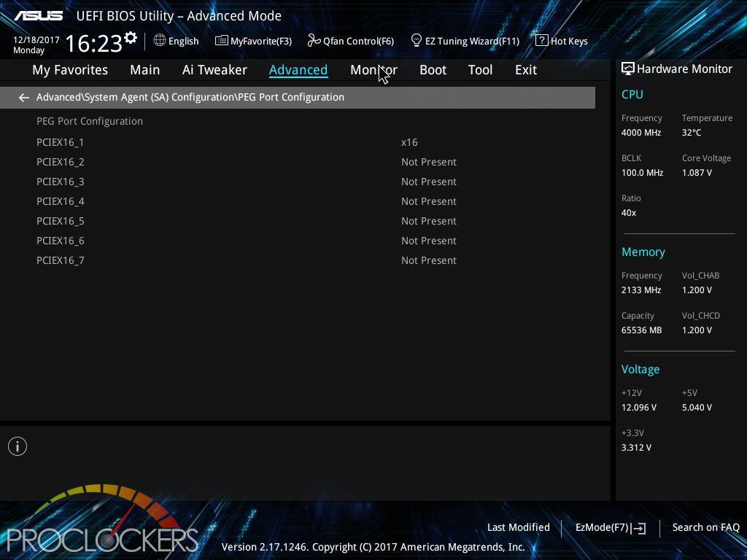Open the My Favorites tab
747x560 pixels.
pos(70,70)
